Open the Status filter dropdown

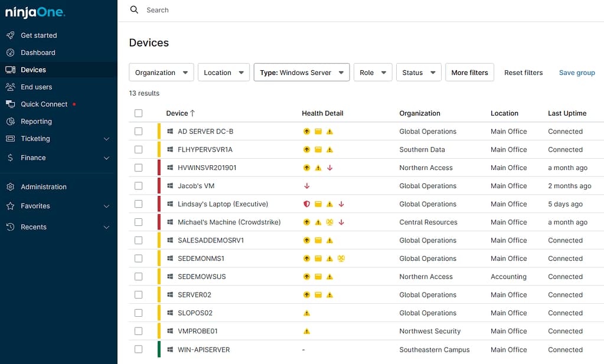pyautogui.click(x=417, y=72)
